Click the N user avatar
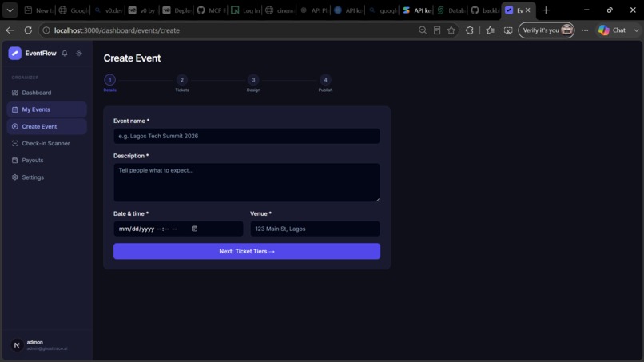 point(17,345)
